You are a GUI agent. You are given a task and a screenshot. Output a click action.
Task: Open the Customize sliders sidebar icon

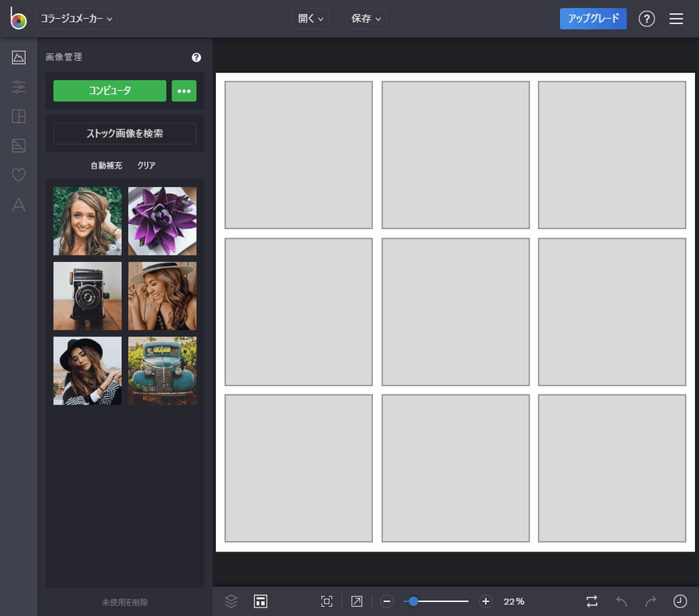(19, 86)
